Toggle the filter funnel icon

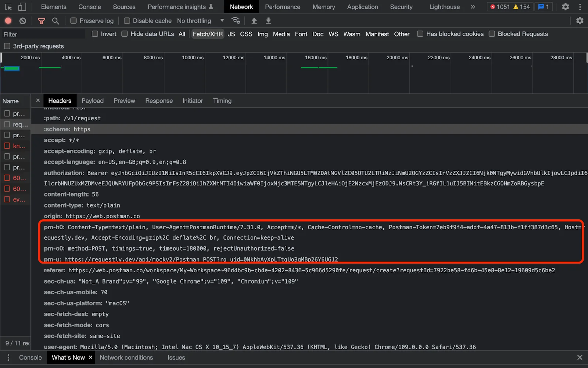pos(42,21)
